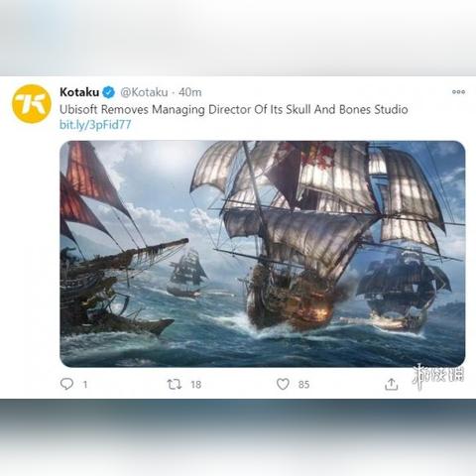
Task: Click the Kotaku display name
Action: [x=79, y=92]
